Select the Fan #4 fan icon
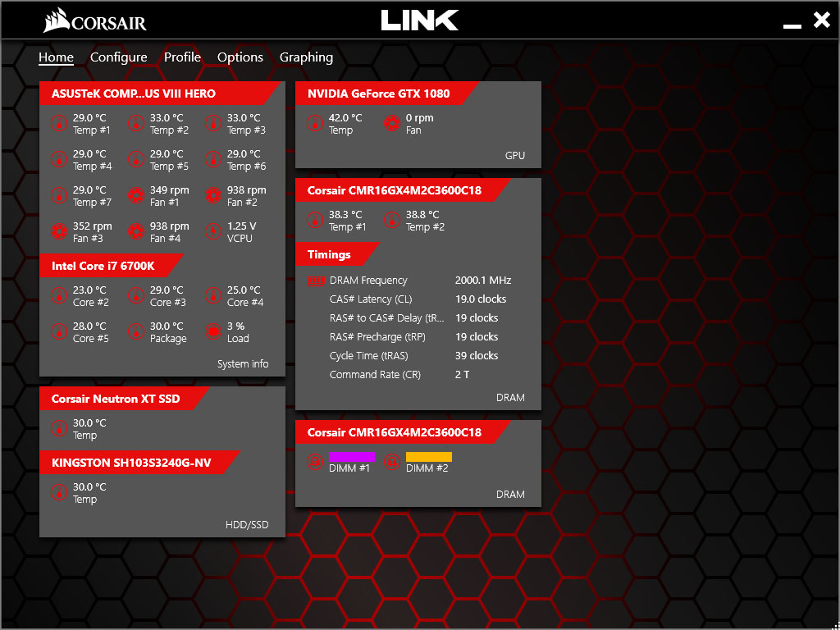 [136, 232]
